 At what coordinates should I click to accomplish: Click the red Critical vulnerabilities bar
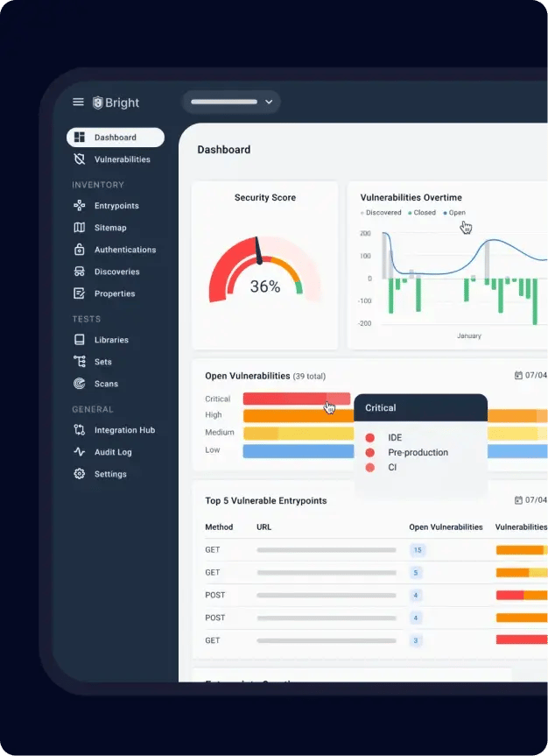[x=296, y=399]
